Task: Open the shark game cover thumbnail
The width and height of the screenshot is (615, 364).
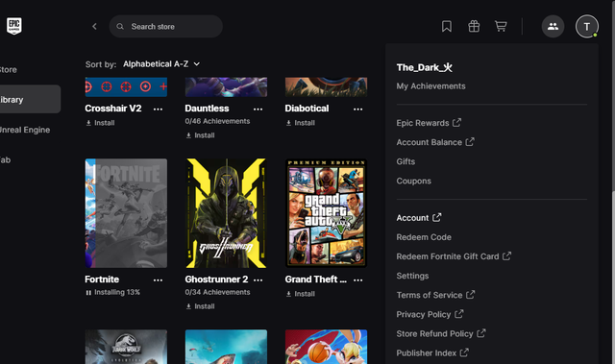Action: point(226,347)
